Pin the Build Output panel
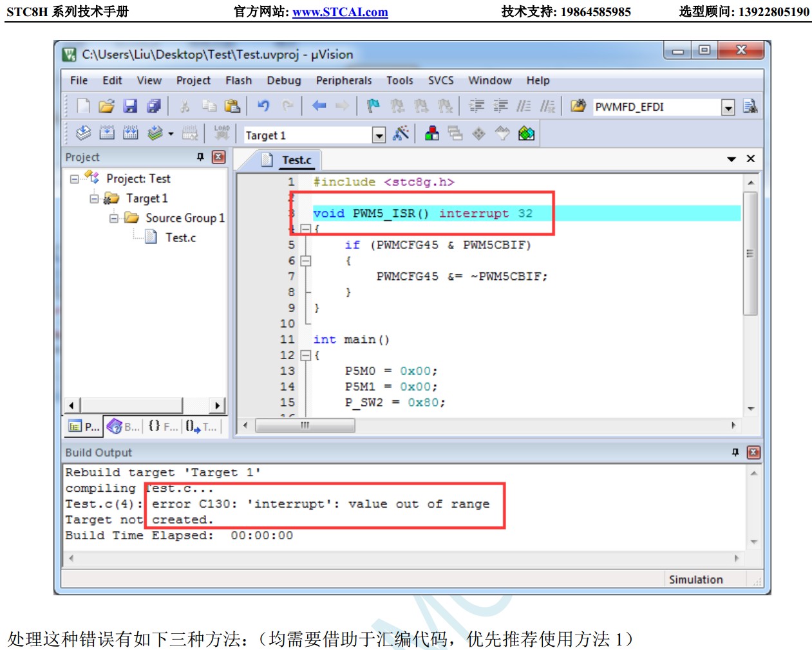 (735, 452)
